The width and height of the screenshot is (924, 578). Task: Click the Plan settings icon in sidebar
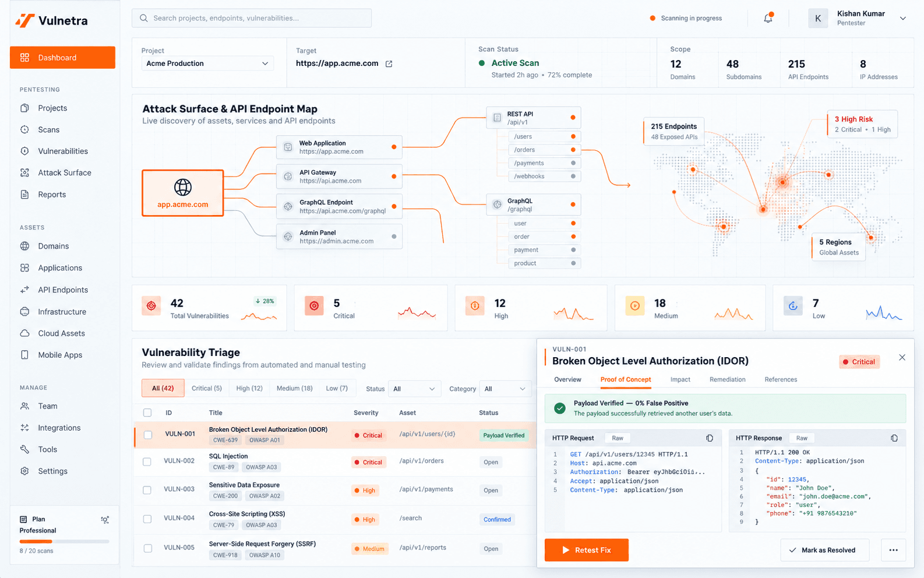click(105, 520)
